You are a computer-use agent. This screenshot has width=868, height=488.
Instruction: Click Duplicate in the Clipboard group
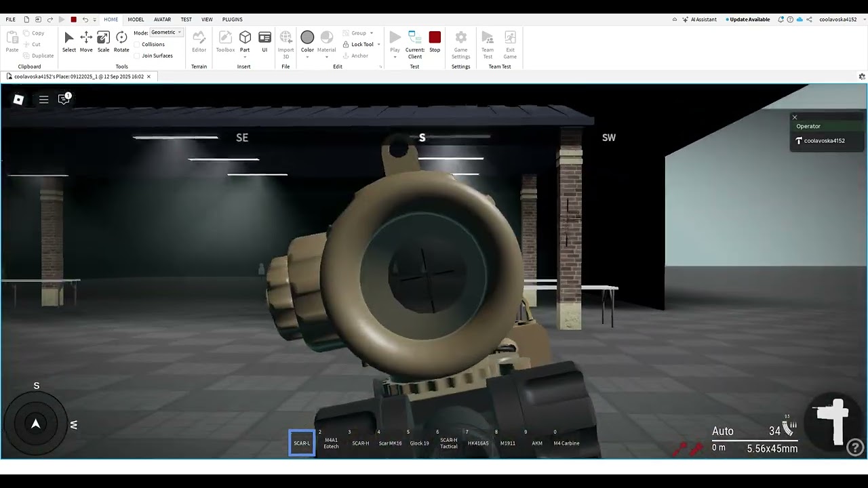point(38,56)
